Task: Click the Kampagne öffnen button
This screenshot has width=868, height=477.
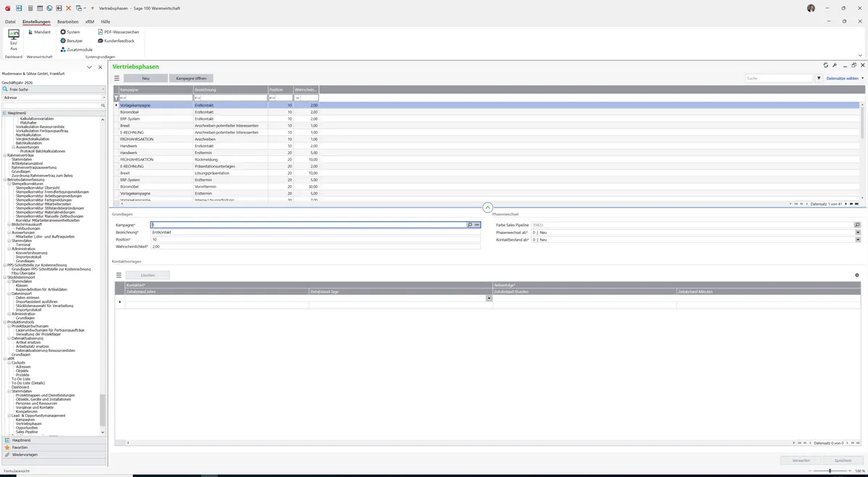Action: 191,78
